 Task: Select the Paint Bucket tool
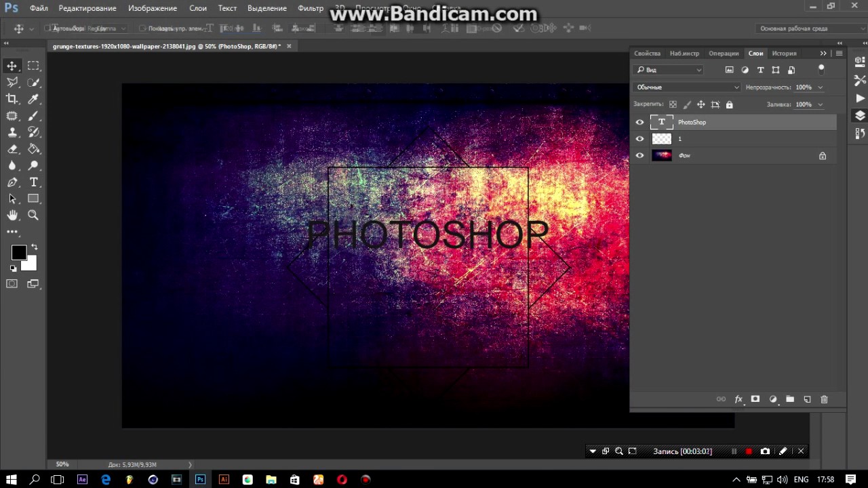[33, 149]
